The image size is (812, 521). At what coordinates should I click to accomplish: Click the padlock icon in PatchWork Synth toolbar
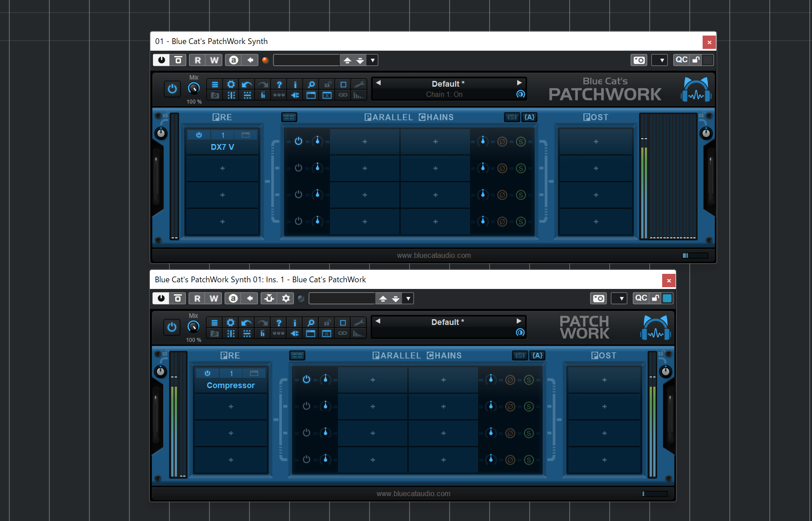tap(327, 84)
